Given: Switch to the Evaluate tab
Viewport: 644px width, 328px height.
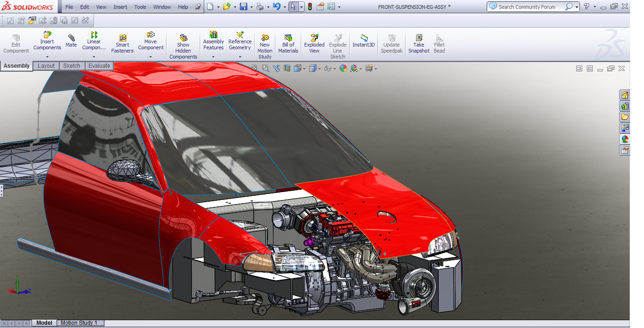Looking at the screenshot, I should 99,66.
